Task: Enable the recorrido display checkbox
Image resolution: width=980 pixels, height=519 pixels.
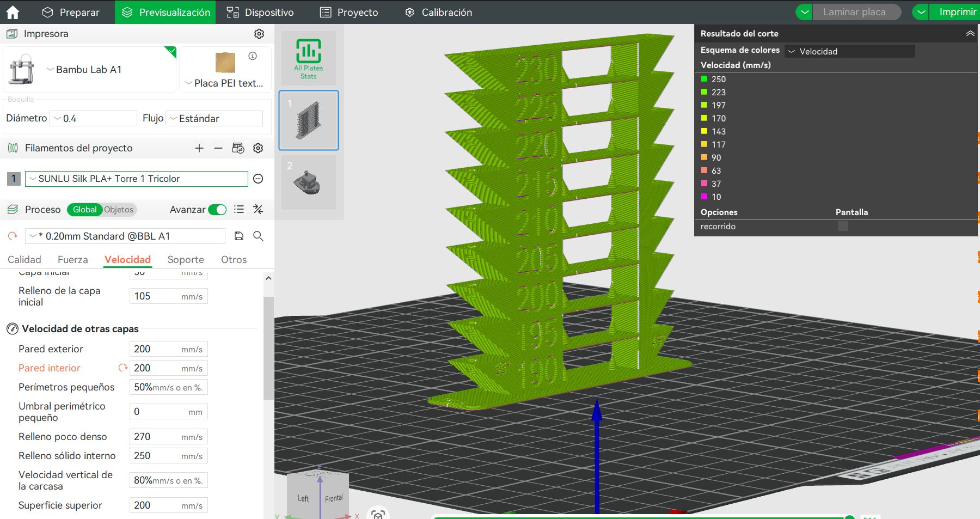Action: tap(843, 226)
